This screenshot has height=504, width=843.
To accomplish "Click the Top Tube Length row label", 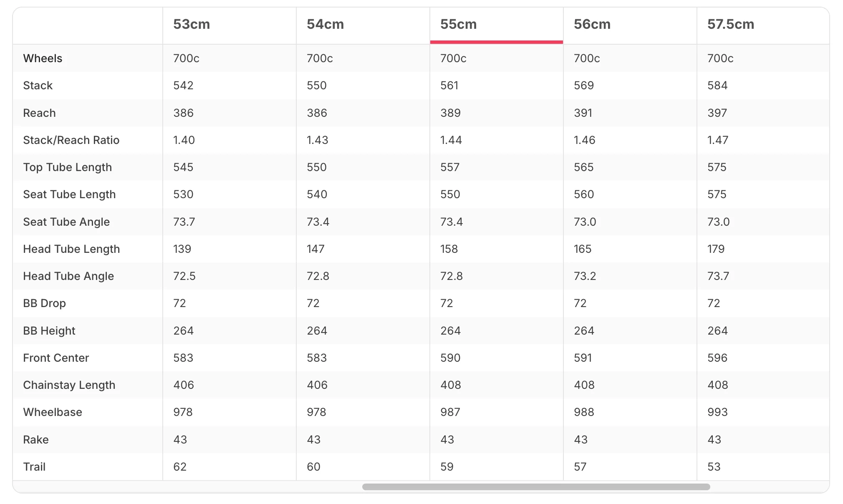I will pyautogui.click(x=67, y=167).
